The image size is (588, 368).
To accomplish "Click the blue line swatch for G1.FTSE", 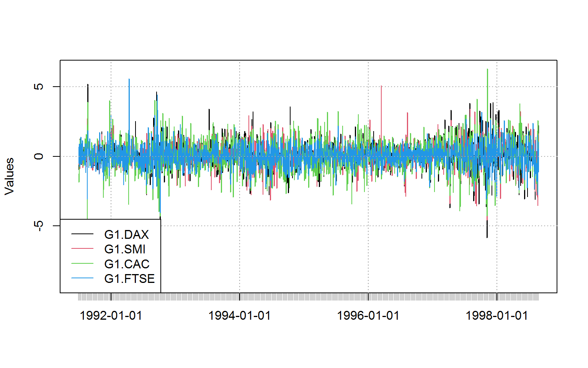I will (82, 278).
